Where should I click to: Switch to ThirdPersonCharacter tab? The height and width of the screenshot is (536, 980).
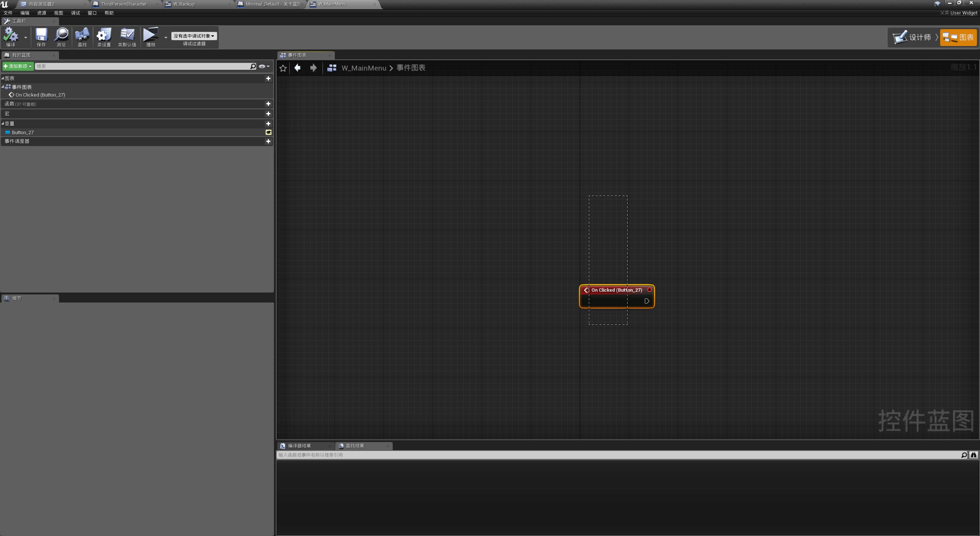click(x=123, y=4)
